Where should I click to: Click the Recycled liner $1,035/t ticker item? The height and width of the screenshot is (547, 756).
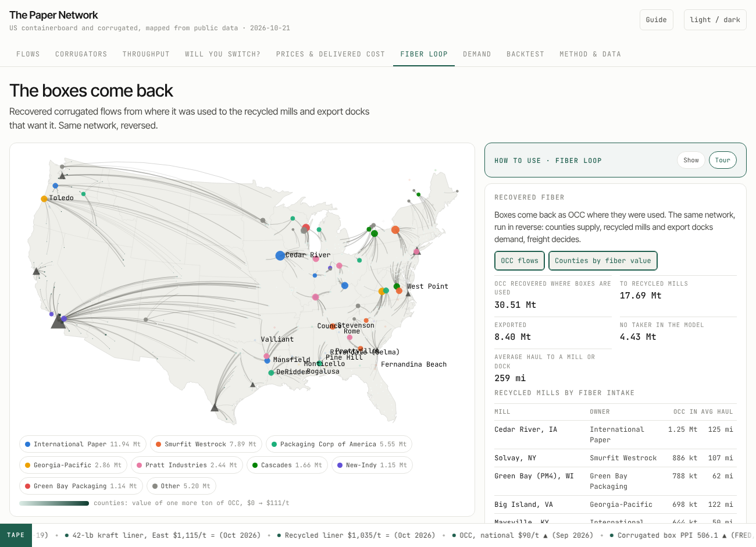(x=356, y=535)
